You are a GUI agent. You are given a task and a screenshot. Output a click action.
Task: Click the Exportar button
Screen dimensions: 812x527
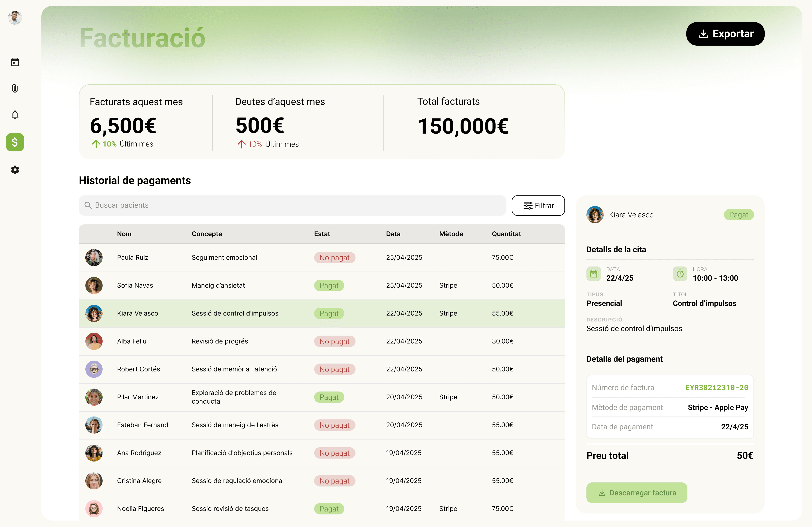click(x=725, y=34)
